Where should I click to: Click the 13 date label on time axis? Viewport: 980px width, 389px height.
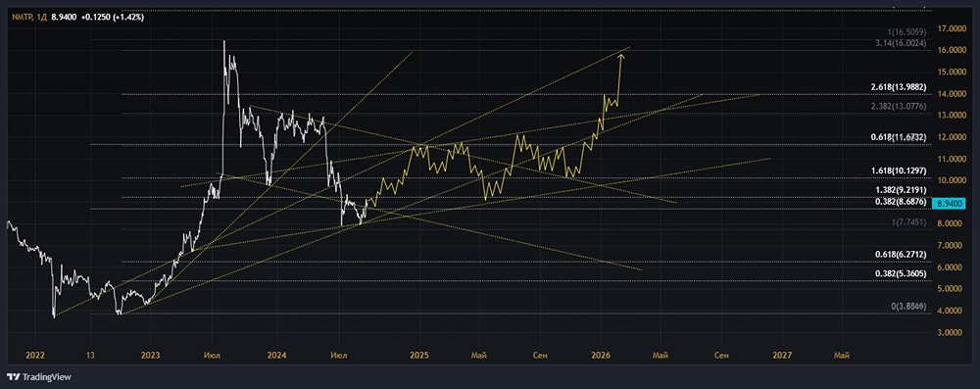[x=90, y=355]
